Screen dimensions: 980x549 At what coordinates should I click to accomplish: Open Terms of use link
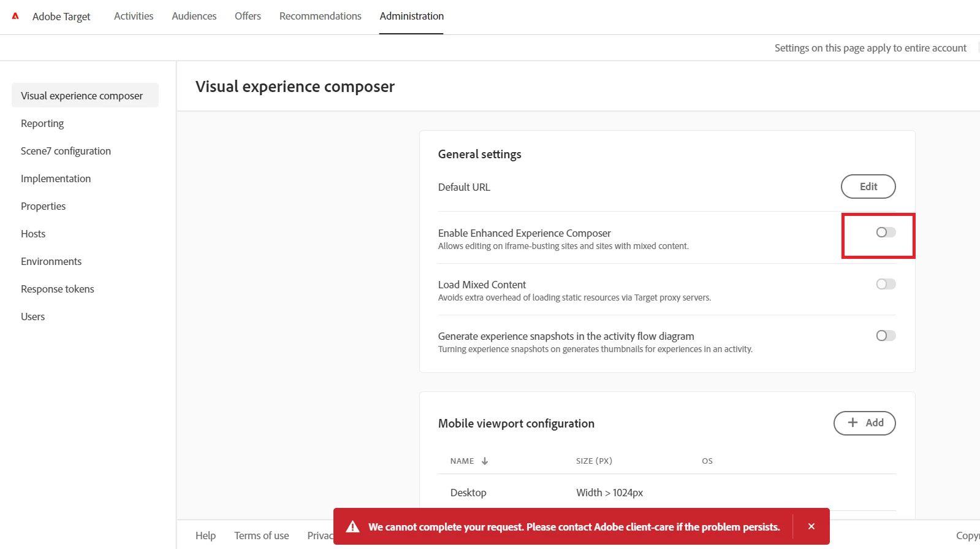pyautogui.click(x=261, y=536)
